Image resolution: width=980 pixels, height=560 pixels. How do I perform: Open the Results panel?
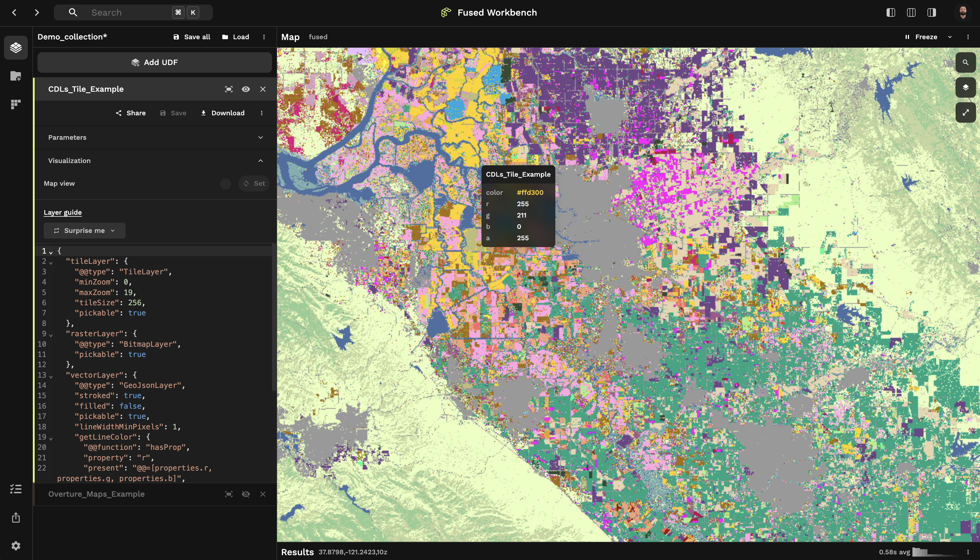pos(297,552)
